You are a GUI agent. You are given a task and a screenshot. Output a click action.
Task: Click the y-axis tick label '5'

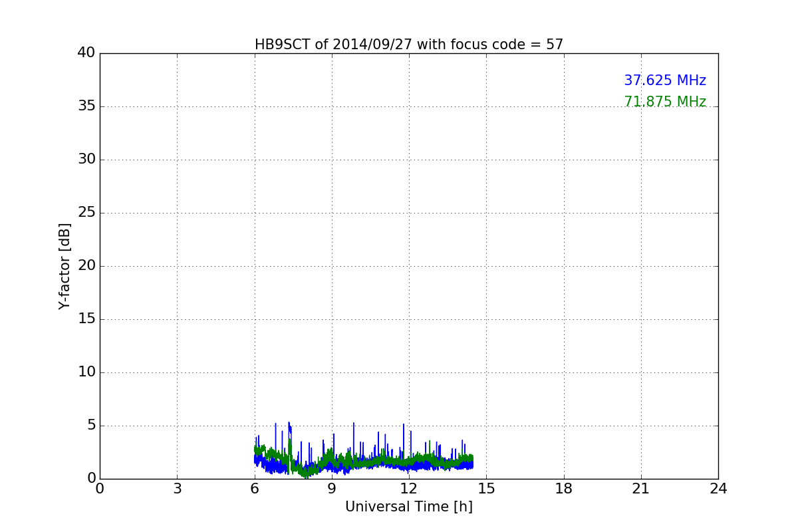coord(91,426)
